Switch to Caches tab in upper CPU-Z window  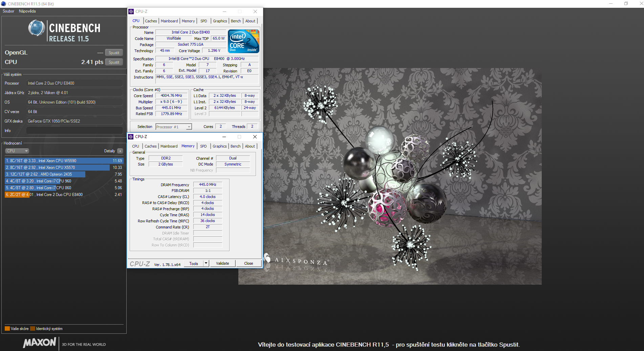point(151,21)
